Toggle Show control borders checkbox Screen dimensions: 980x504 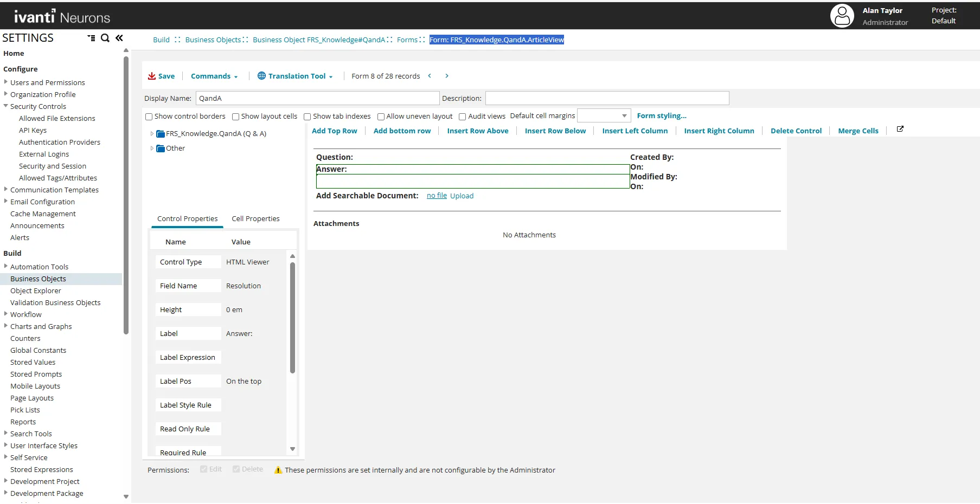(149, 117)
